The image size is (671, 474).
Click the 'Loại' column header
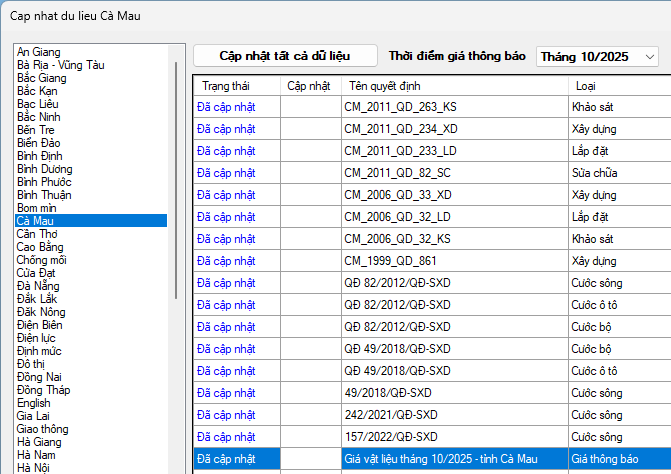pos(585,85)
